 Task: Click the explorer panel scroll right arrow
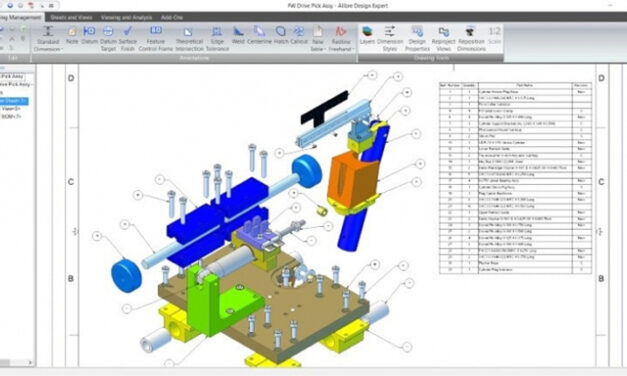tap(30, 362)
